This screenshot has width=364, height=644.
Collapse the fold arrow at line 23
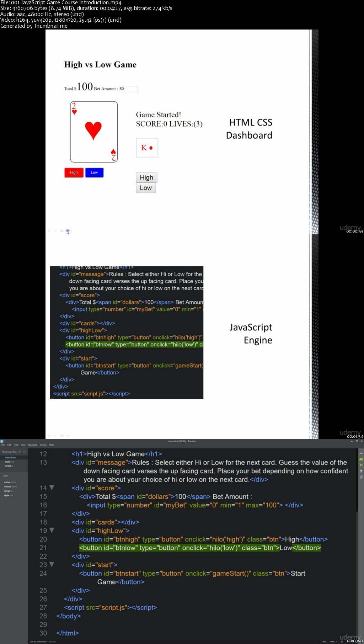point(52,564)
